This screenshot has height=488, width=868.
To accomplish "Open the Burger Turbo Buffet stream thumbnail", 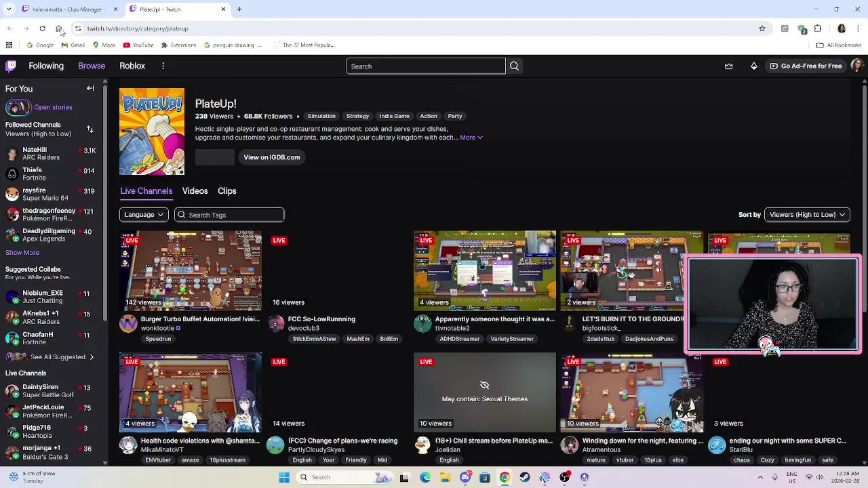I will point(191,270).
